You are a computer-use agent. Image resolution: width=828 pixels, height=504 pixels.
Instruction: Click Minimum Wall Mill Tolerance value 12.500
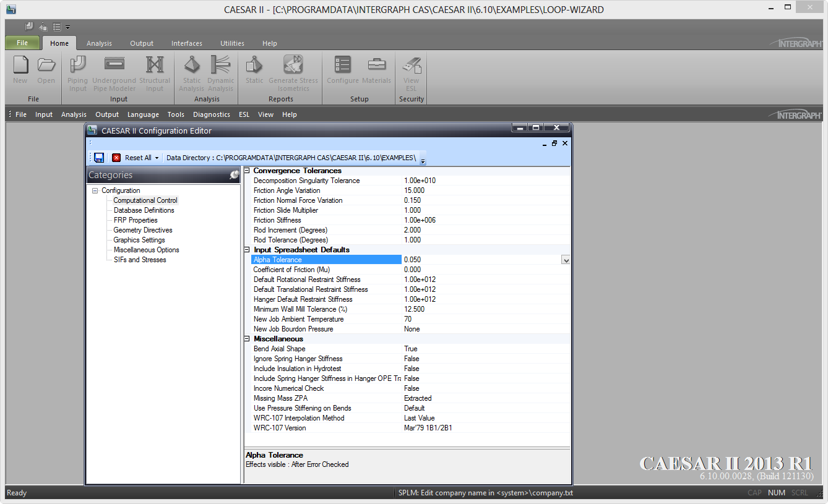tap(415, 309)
